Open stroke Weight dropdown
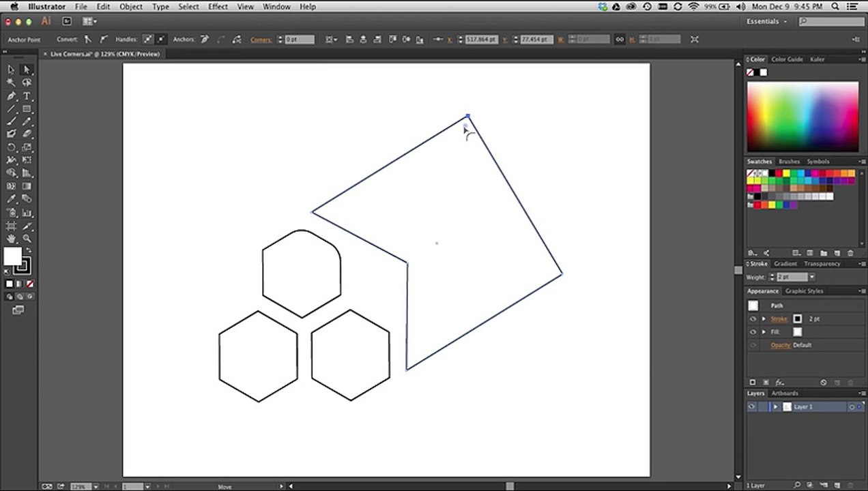This screenshot has width=868, height=491. click(x=811, y=277)
